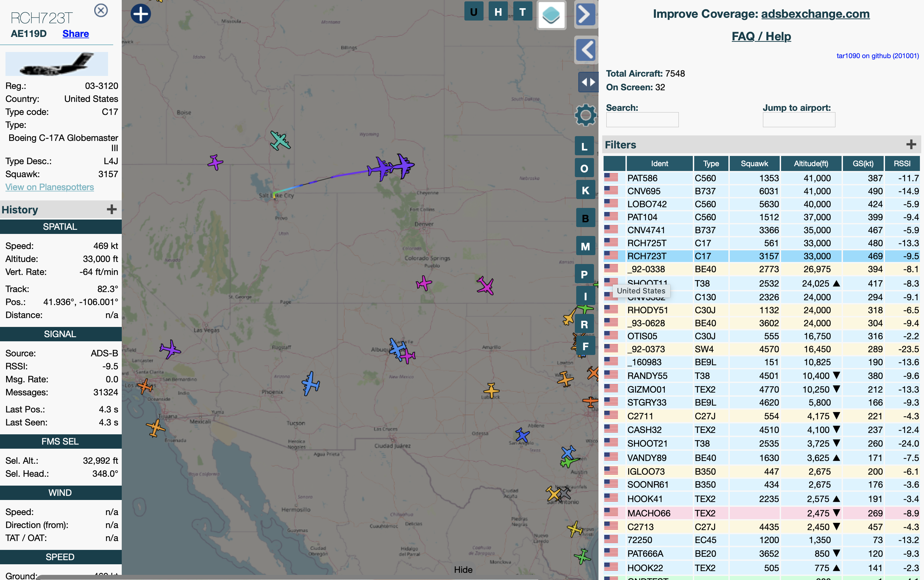Select the magenta aircraft in Kansas area
Image resolution: width=924 pixels, height=580 pixels.
(x=485, y=286)
